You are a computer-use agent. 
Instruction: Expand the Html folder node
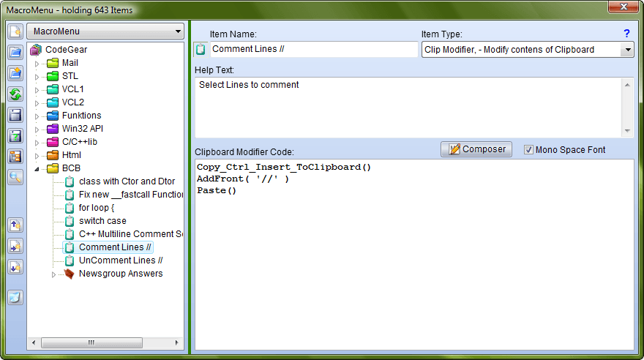(x=37, y=156)
